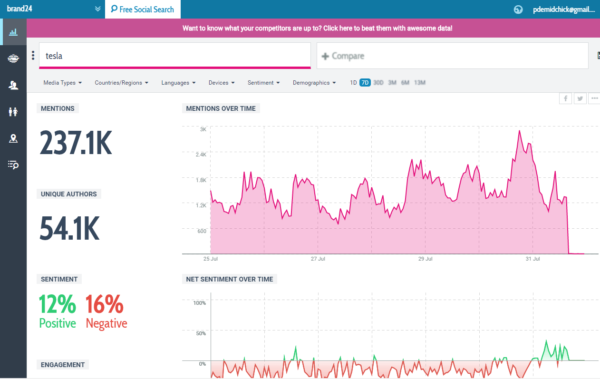600x379 pixels.
Task: Open the authors person icon in sidebar
Action: pyautogui.click(x=13, y=85)
